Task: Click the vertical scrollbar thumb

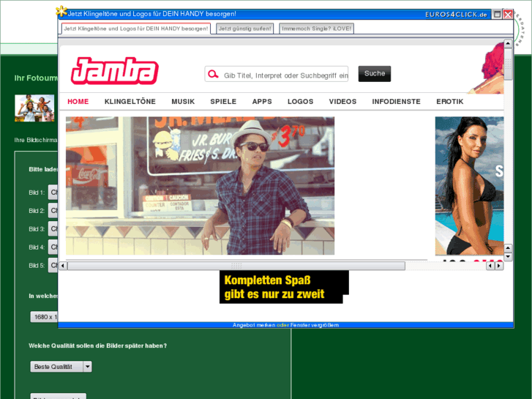Action: click(508, 64)
